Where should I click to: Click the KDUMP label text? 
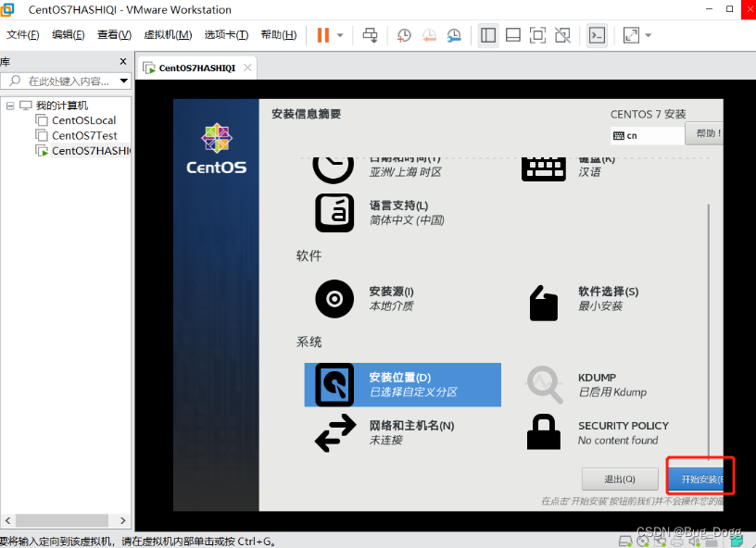(597, 378)
